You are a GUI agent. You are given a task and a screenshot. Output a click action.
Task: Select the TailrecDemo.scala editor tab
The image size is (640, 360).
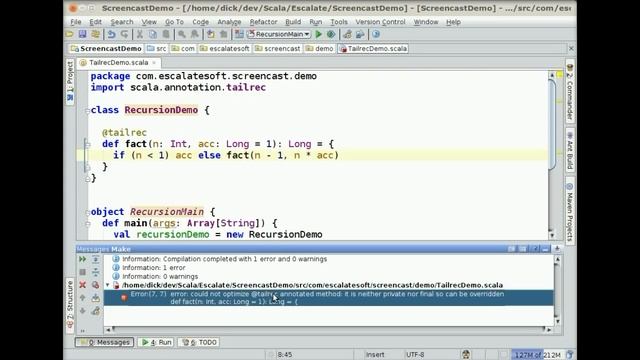[x=118, y=62]
